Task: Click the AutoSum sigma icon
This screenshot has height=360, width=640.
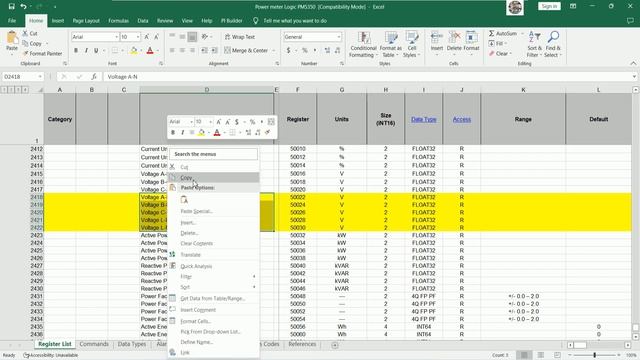Action: pyautogui.click(x=491, y=33)
